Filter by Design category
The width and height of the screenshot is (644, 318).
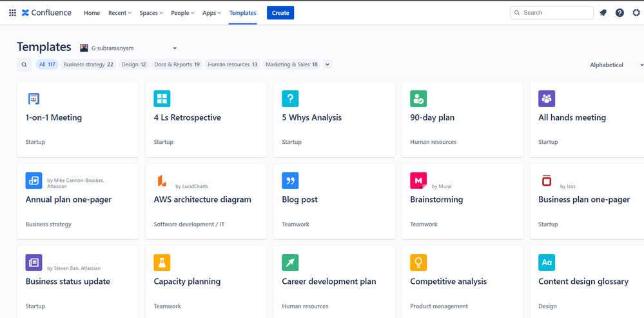click(134, 65)
